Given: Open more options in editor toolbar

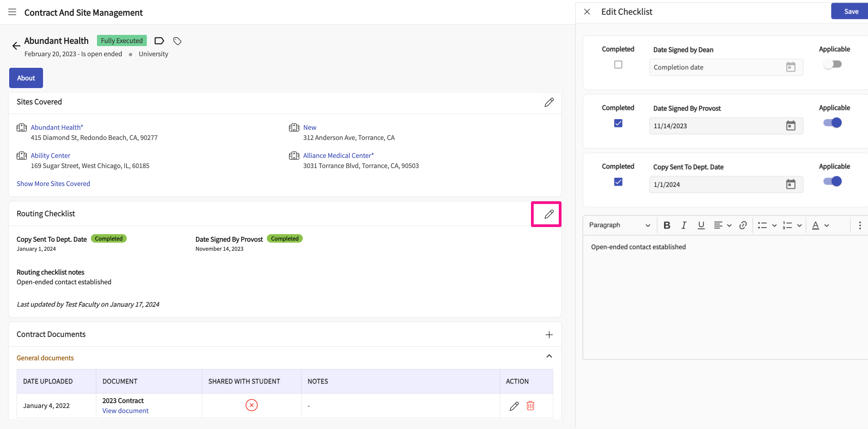Looking at the screenshot, I should coord(860,225).
